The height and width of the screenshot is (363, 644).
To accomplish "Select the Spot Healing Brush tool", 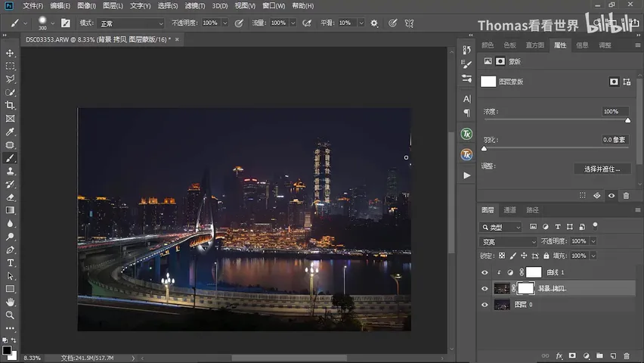I will tap(10, 144).
